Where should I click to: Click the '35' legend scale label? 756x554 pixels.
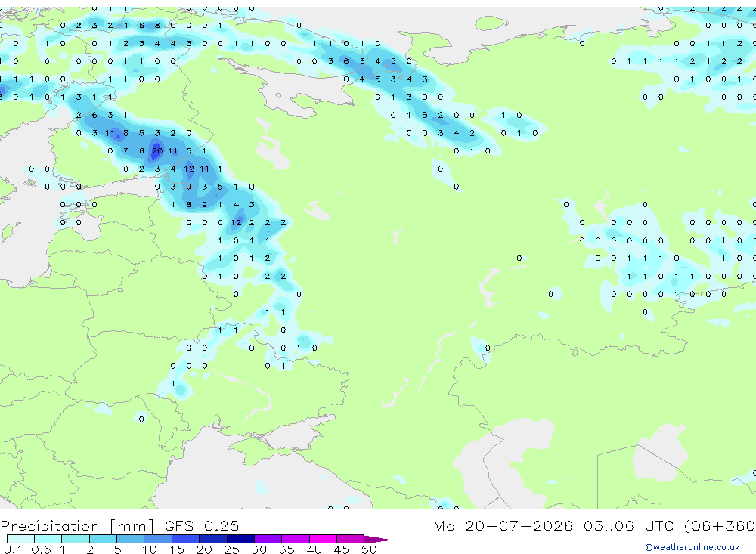pyautogui.click(x=287, y=549)
